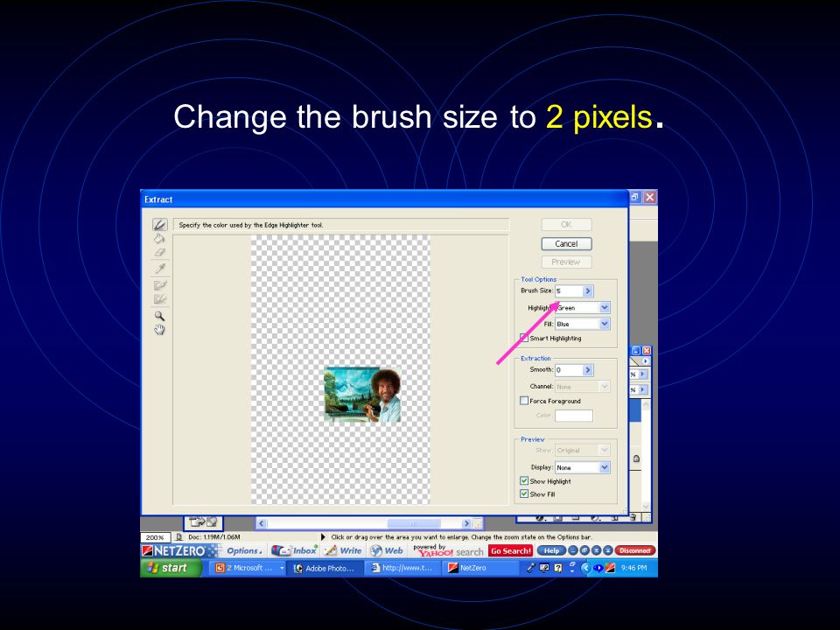Image resolution: width=840 pixels, height=630 pixels.
Task: Switch to Adobe Photoshop taskbar button
Action: tap(325, 568)
